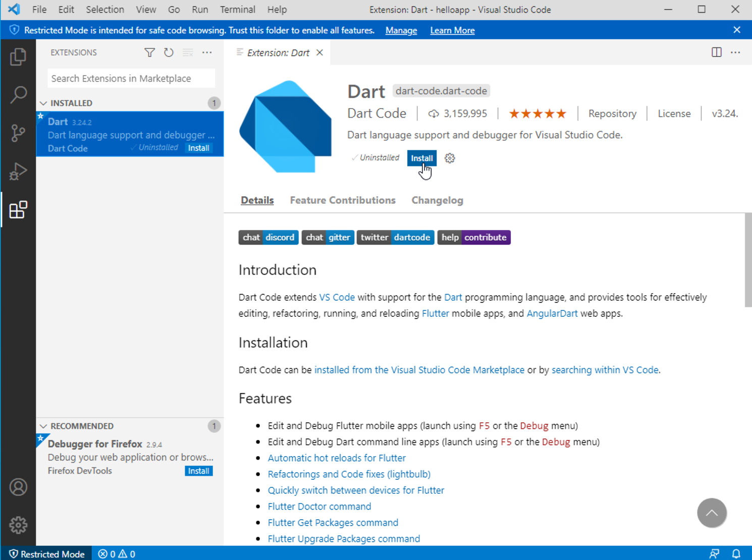Clear extensions search results icon

188,52
